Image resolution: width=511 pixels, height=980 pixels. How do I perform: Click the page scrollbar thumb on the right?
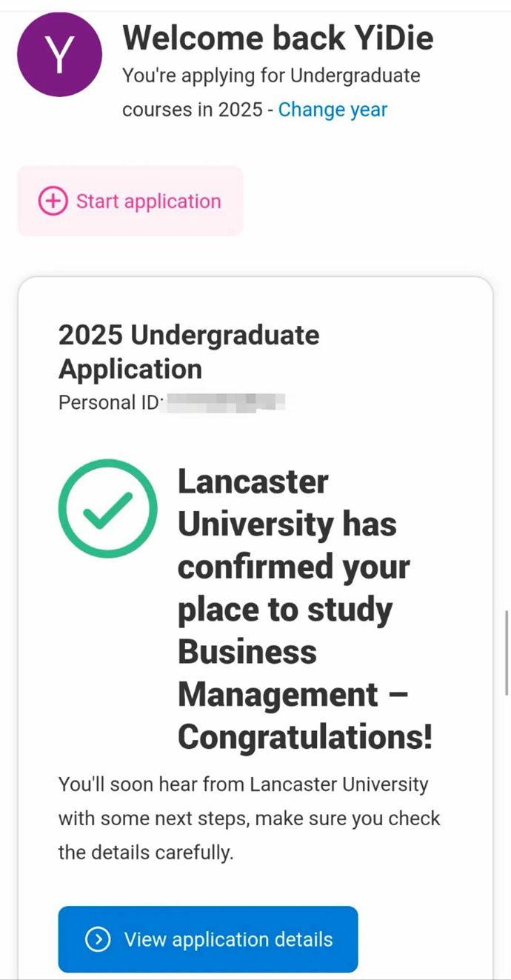coord(507,652)
